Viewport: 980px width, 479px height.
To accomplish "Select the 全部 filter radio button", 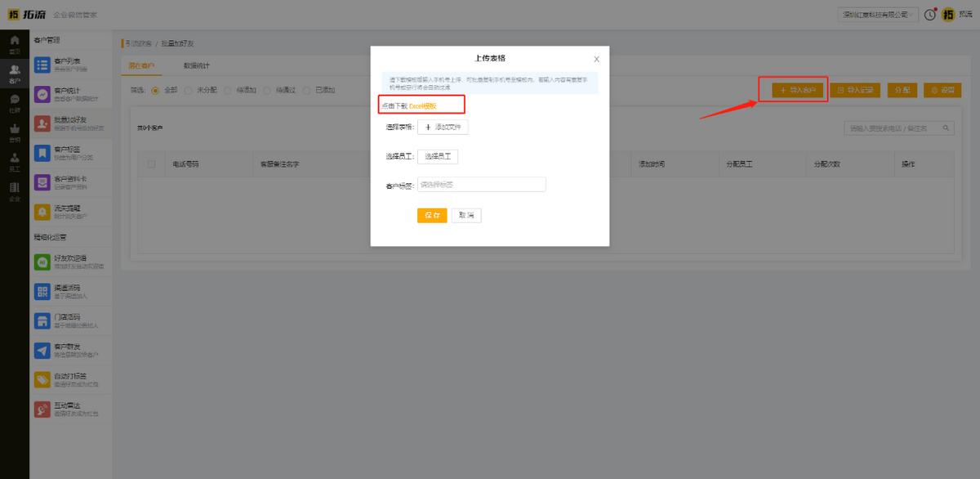I will tap(154, 90).
